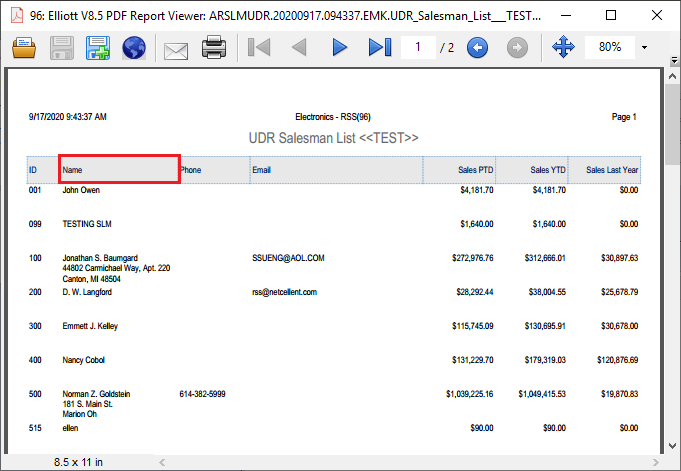Click the Sales PTD value $272,976.76

click(473, 258)
